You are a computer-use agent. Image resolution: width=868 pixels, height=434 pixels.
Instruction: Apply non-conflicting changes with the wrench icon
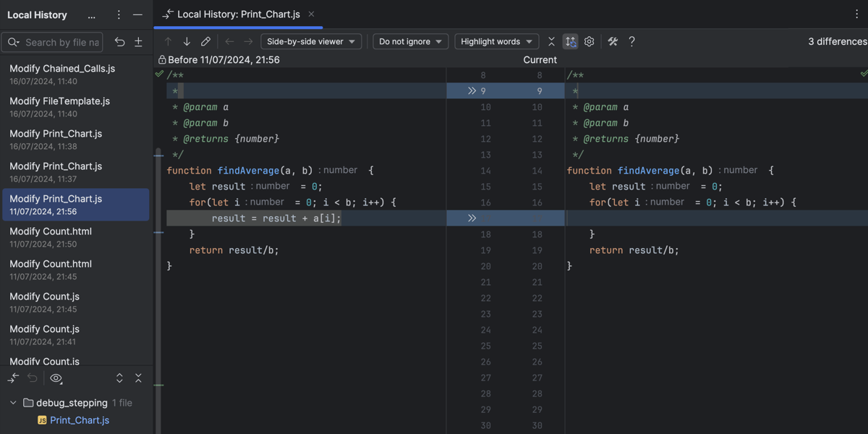point(612,41)
